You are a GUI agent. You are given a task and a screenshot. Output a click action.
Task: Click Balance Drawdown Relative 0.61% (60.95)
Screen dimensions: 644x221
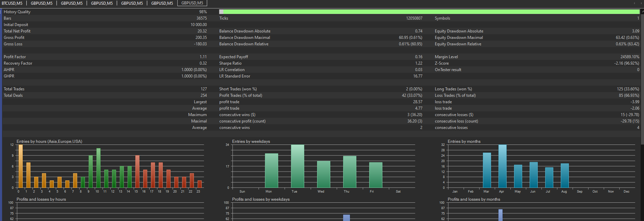pos(410,44)
